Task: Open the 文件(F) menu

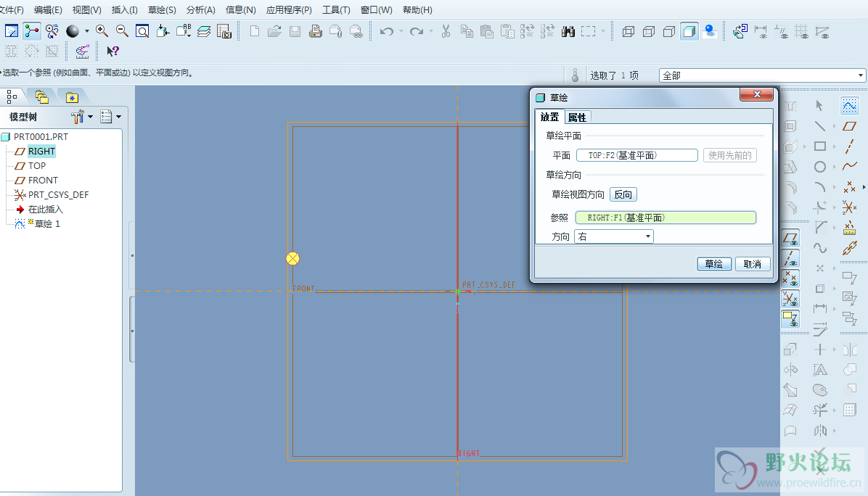Action: click(12, 10)
